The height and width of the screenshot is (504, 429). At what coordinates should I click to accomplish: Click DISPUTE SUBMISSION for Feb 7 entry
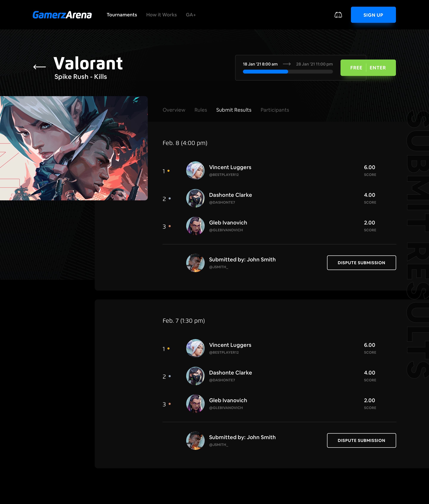(361, 440)
